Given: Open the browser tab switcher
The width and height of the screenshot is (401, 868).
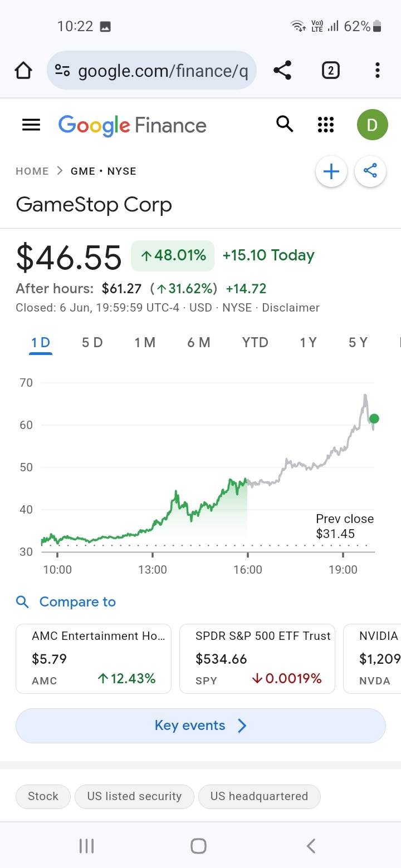Looking at the screenshot, I should click(x=330, y=71).
